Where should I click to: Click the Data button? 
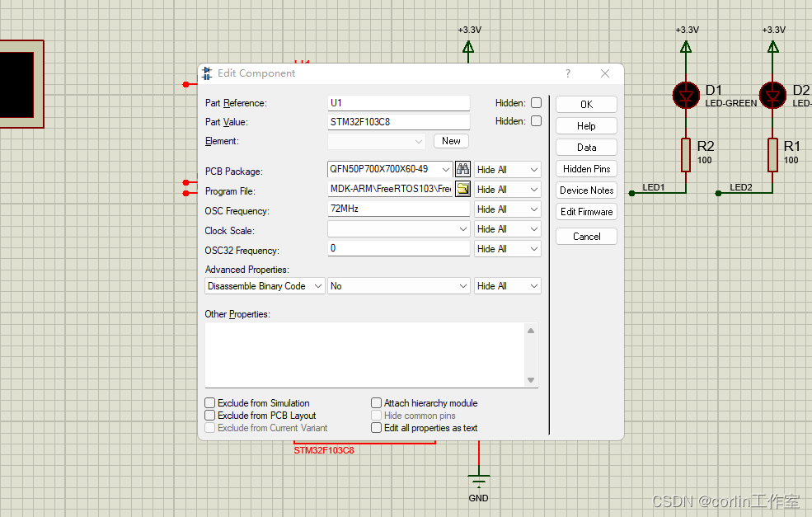click(x=585, y=147)
